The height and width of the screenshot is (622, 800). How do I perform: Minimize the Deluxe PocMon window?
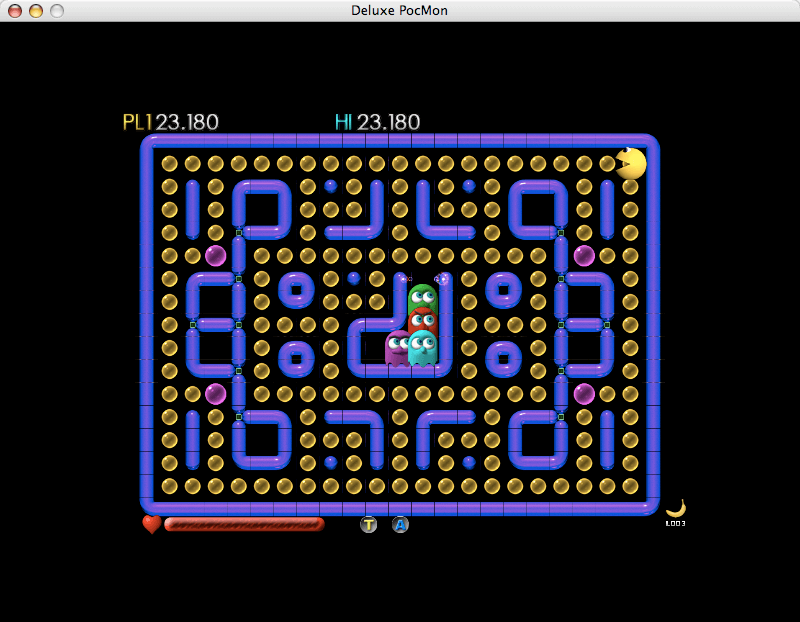(x=36, y=11)
